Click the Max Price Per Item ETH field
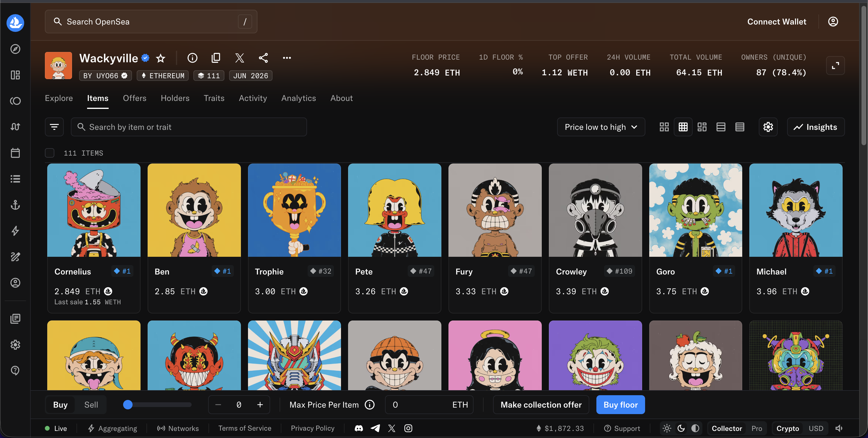The height and width of the screenshot is (438, 868). tap(429, 405)
